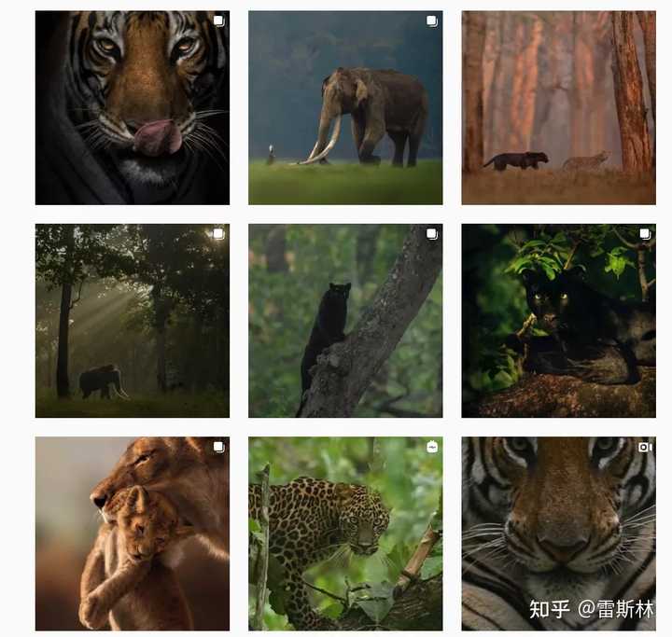Open the black panther and leopard forest photo

[x=558, y=107]
